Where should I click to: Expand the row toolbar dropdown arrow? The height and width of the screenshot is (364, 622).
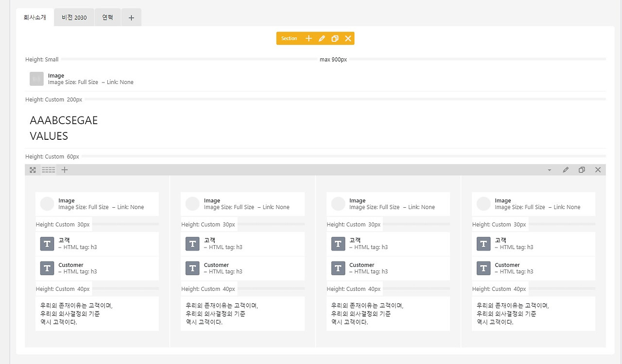pos(550,170)
